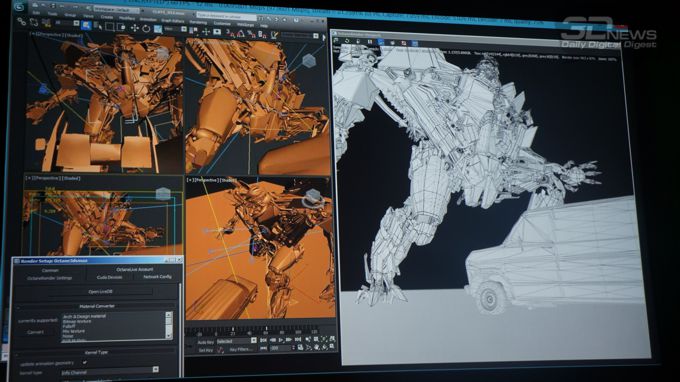
Task: Click the 3ds Max application button
Action: 19,7
